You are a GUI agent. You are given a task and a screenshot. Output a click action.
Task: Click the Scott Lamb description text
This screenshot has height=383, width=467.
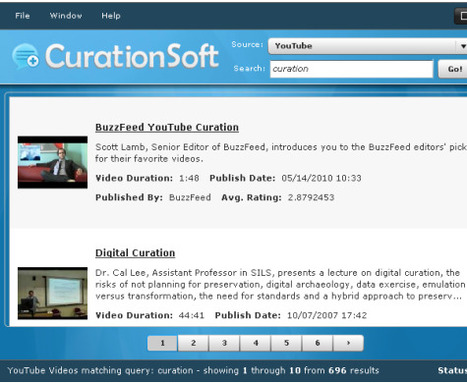[281, 153]
